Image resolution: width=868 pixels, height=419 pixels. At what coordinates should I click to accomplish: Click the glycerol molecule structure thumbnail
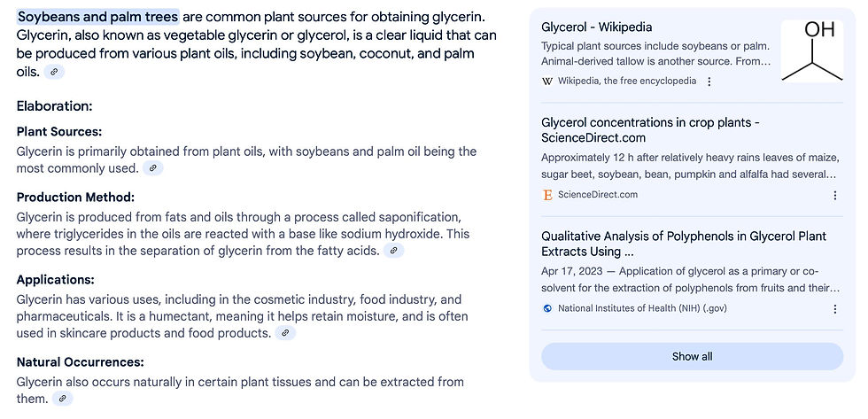tap(812, 52)
